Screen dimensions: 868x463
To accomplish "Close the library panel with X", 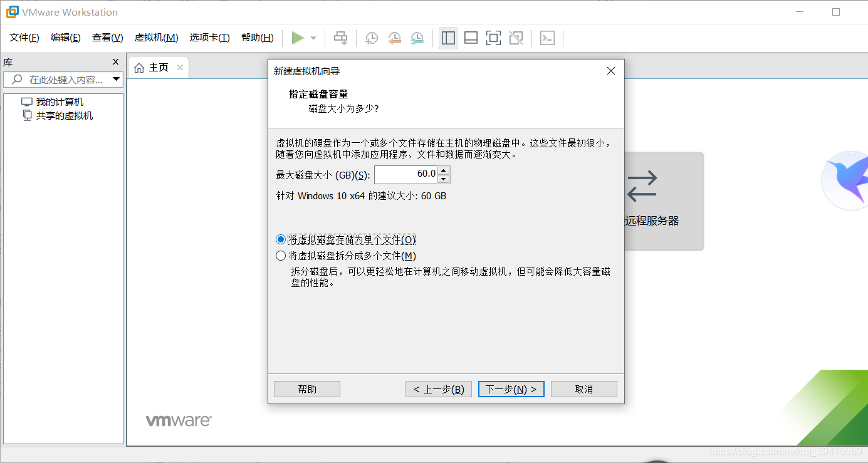I will point(115,62).
